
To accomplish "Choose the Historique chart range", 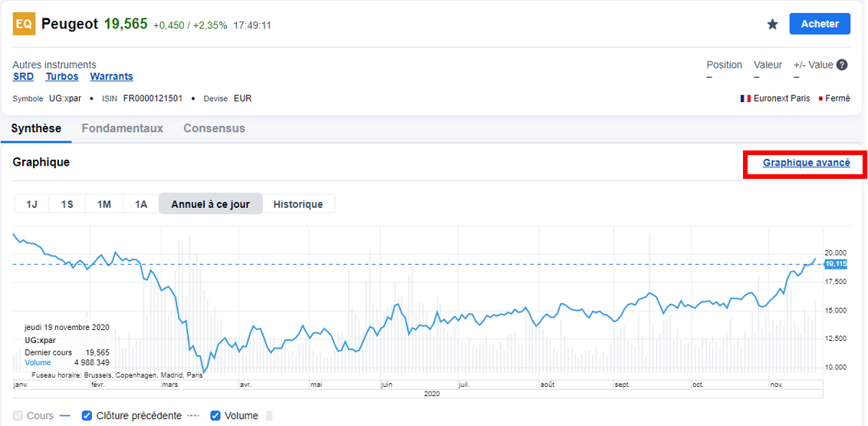I will click(298, 204).
